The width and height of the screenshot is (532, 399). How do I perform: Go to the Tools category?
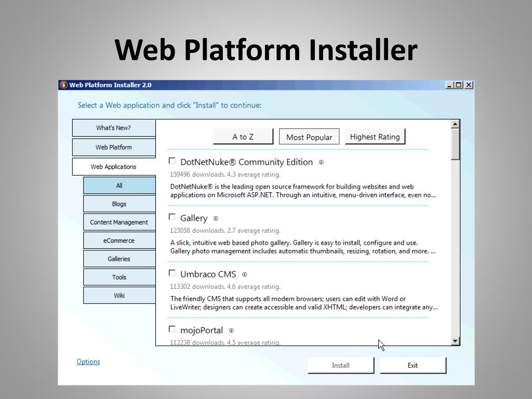pos(119,277)
